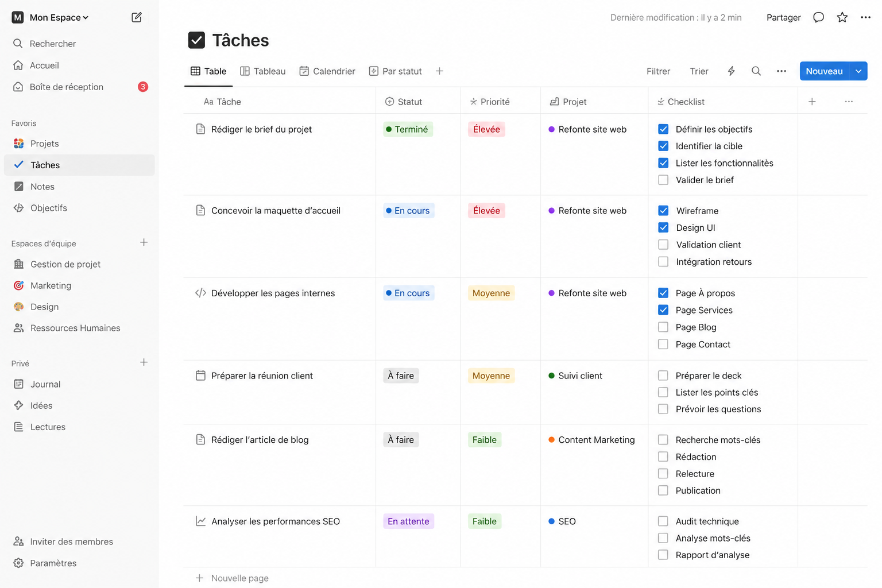Favorite this page with the star icon
The height and width of the screenshot is (588, 882).
(x=842, y=17)
